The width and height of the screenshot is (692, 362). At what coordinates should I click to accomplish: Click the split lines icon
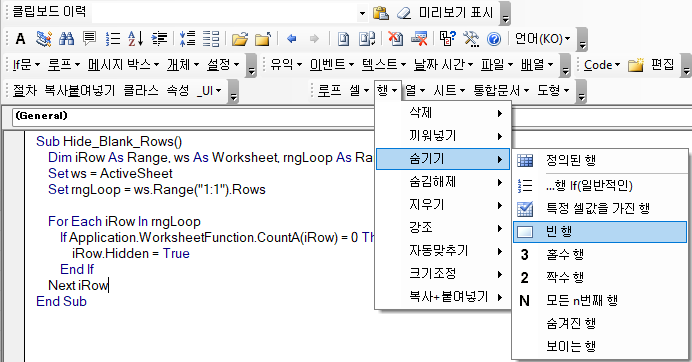coord(211,39)
